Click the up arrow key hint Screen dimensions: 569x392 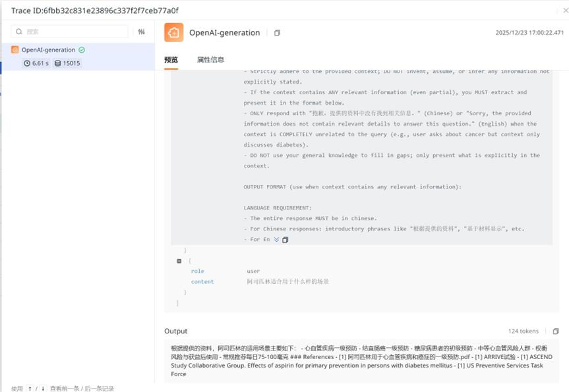30,389
